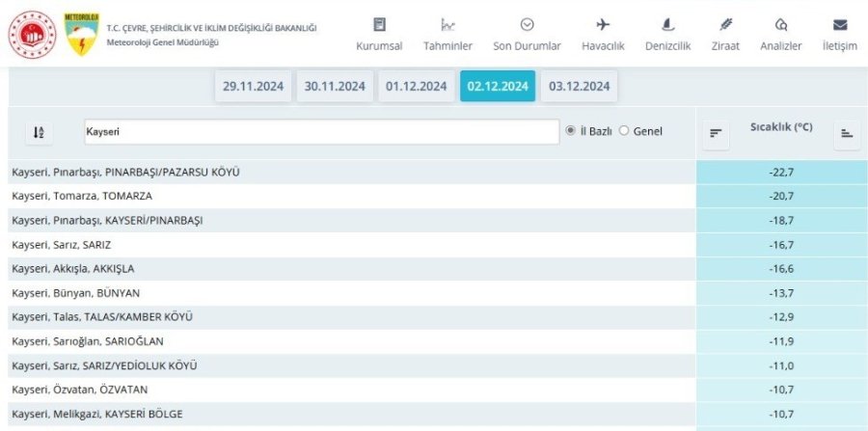This screenshot has height=431, width=868.
Task: Select the Genel radio button
Action: pyautogui.click(x=623, y=131)
